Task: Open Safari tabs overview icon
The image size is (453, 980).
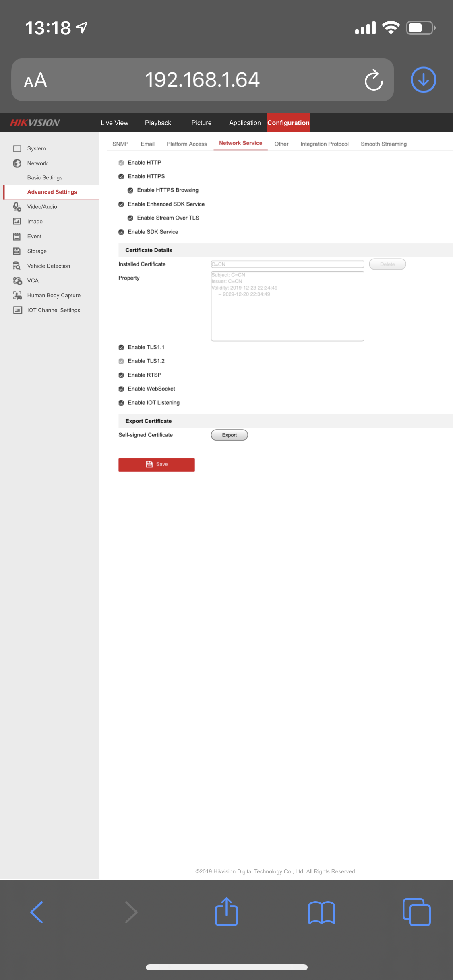Action: tap(416, 912)
